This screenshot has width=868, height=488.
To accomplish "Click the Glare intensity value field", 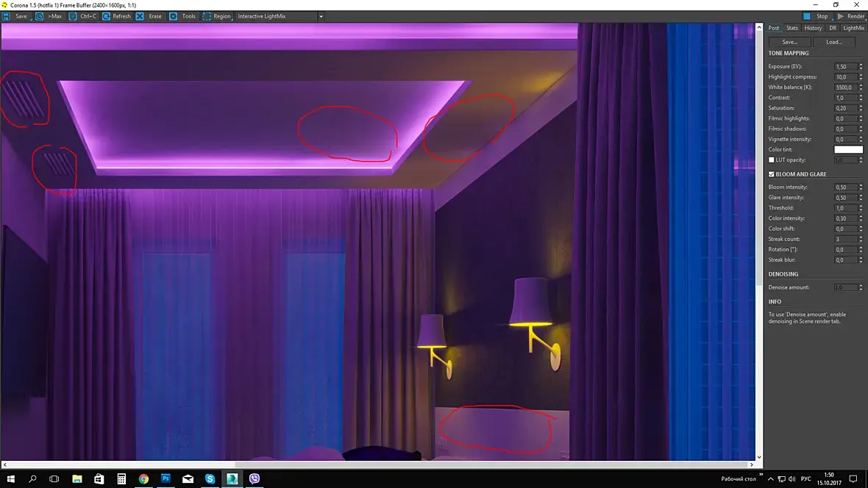I will click(x=846, y=198).
